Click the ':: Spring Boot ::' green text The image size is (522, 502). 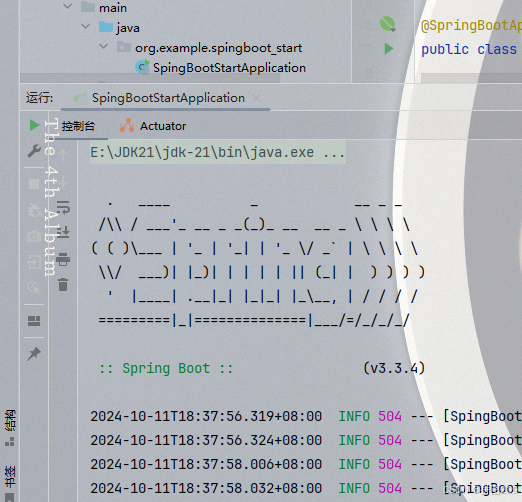166,368
